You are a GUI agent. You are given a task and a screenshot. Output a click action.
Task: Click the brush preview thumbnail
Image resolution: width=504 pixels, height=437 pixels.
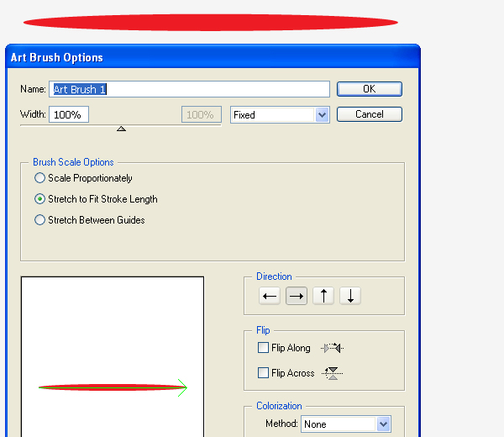pyautogui.click(x=113, y=356)
